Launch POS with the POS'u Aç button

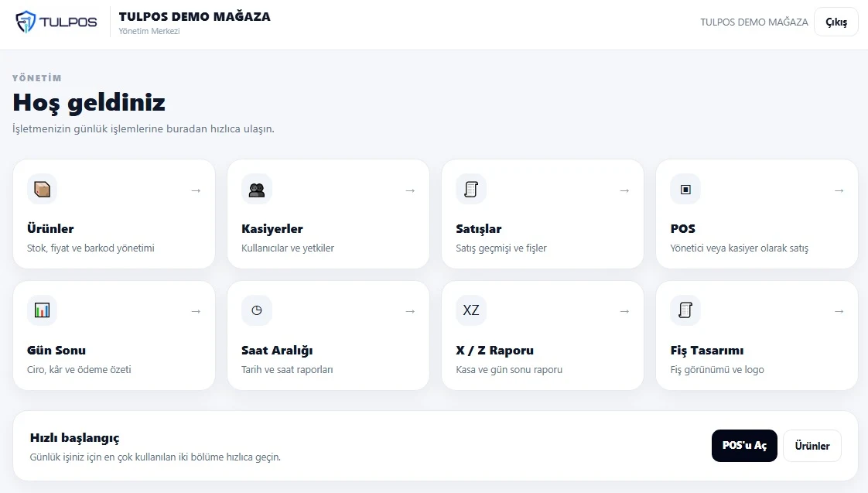(744, 445)
